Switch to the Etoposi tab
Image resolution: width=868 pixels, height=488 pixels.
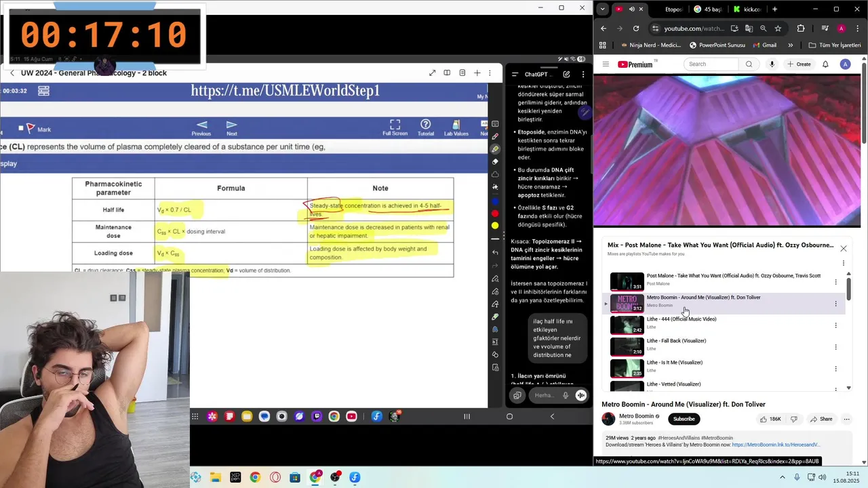point(673,9)
